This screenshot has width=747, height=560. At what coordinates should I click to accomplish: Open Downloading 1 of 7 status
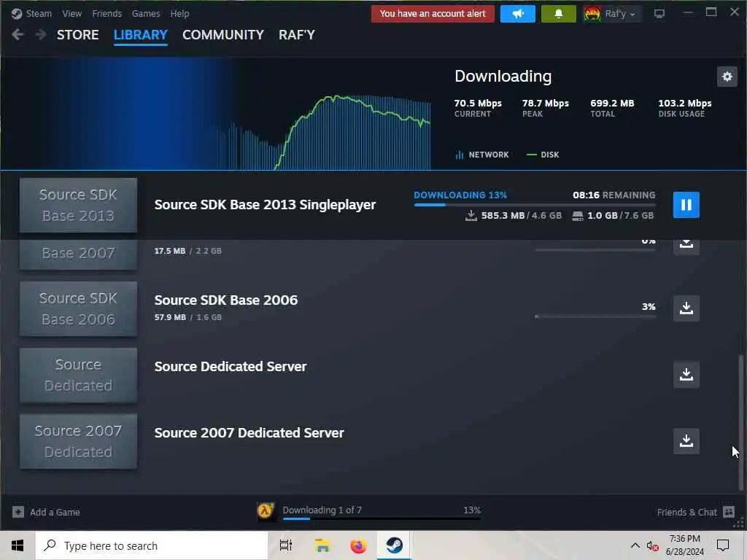(x=322, y=510)
